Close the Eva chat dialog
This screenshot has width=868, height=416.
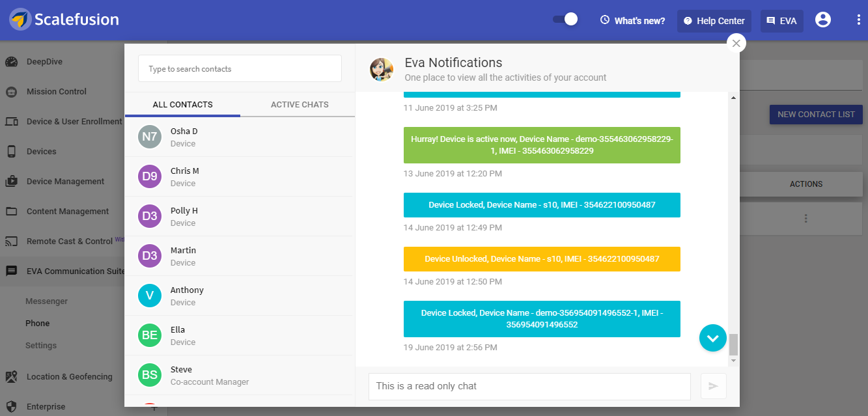pyautogui.click(x=736, y=43)
